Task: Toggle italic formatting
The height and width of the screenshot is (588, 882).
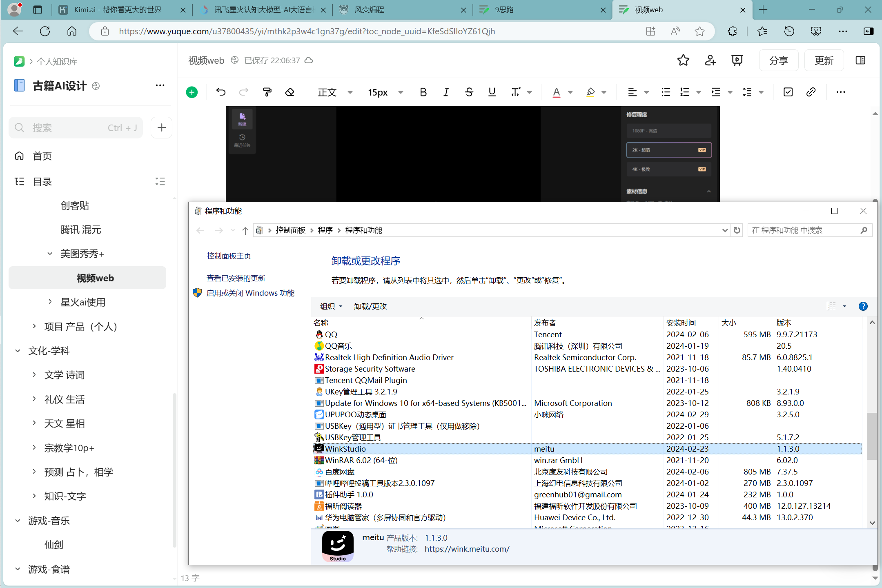Action: (446, 92)
